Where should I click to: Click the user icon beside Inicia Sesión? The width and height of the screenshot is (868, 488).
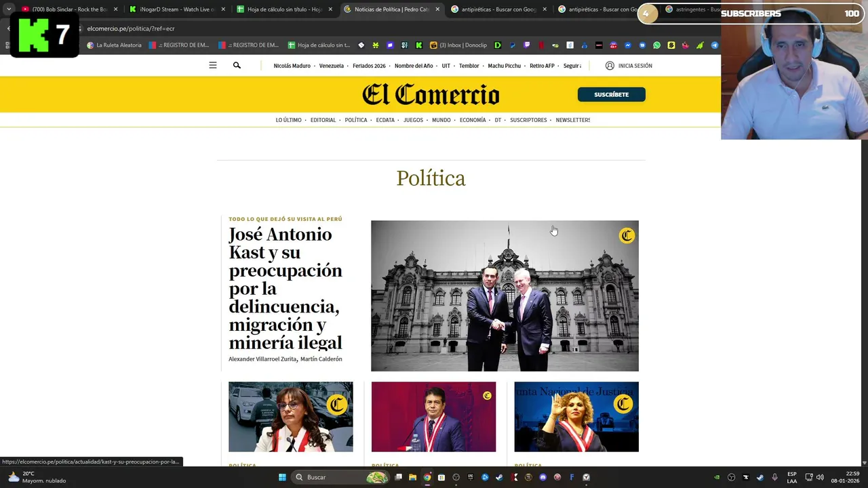[x=610, y=66]
